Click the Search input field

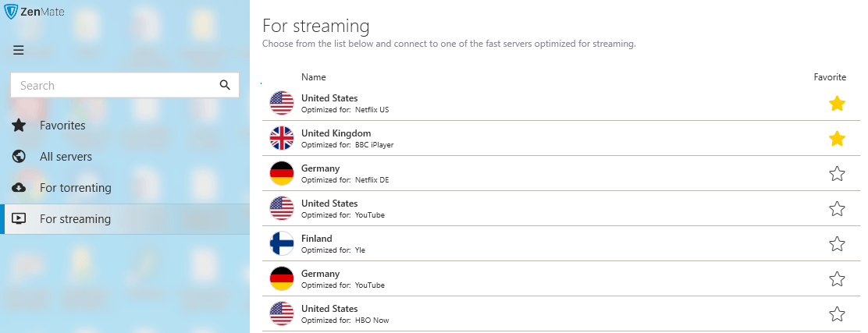coord(125,85)
